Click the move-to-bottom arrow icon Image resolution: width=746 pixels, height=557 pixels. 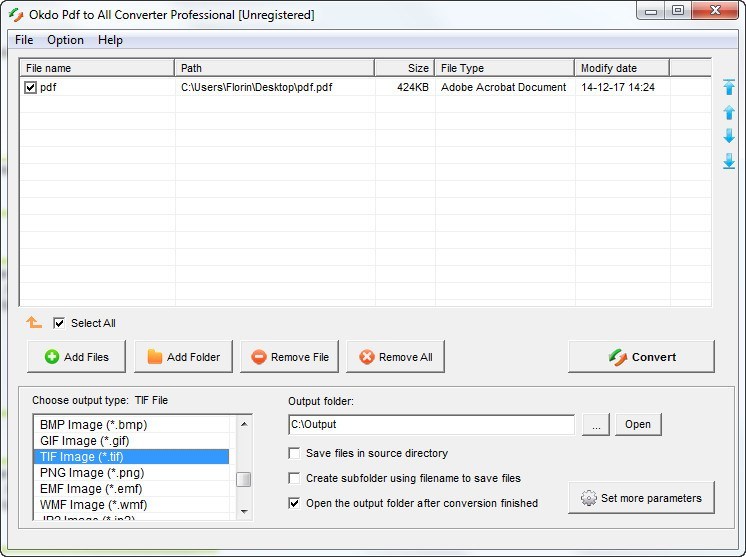[729, 161]
